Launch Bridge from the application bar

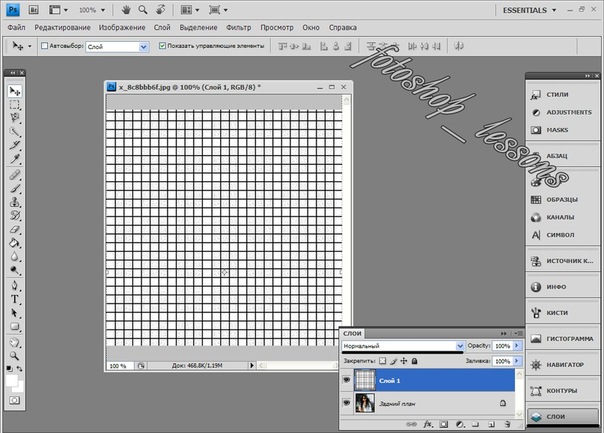click(x=33, y=9)
